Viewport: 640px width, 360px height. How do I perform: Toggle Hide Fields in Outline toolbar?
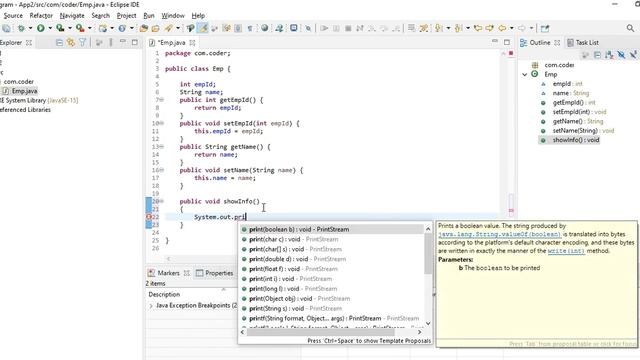point(621,55)
